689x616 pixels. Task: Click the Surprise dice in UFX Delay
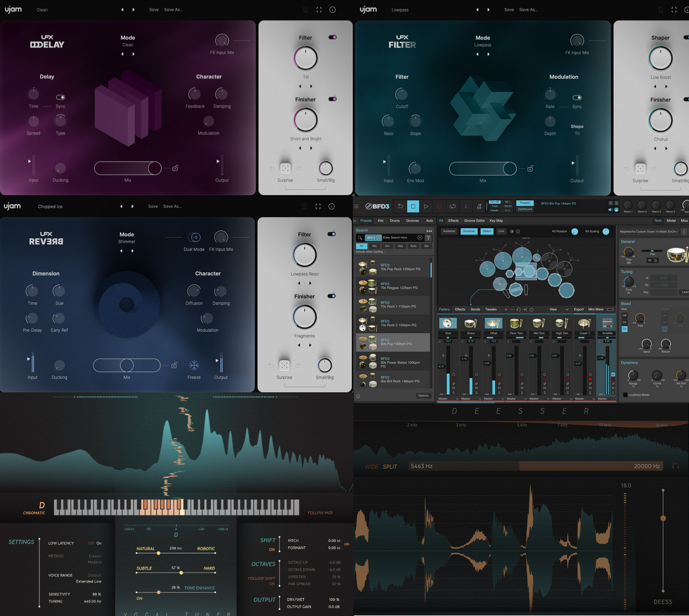click(285, 168)
